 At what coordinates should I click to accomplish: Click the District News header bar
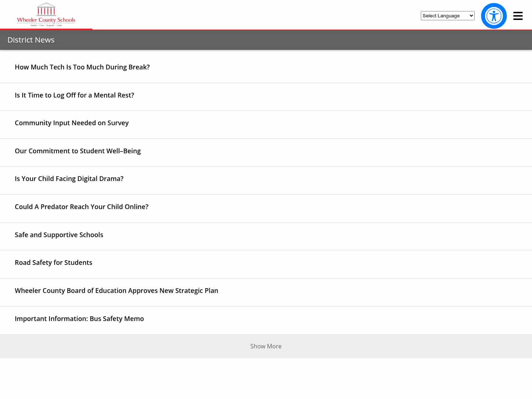click(266, 40)
